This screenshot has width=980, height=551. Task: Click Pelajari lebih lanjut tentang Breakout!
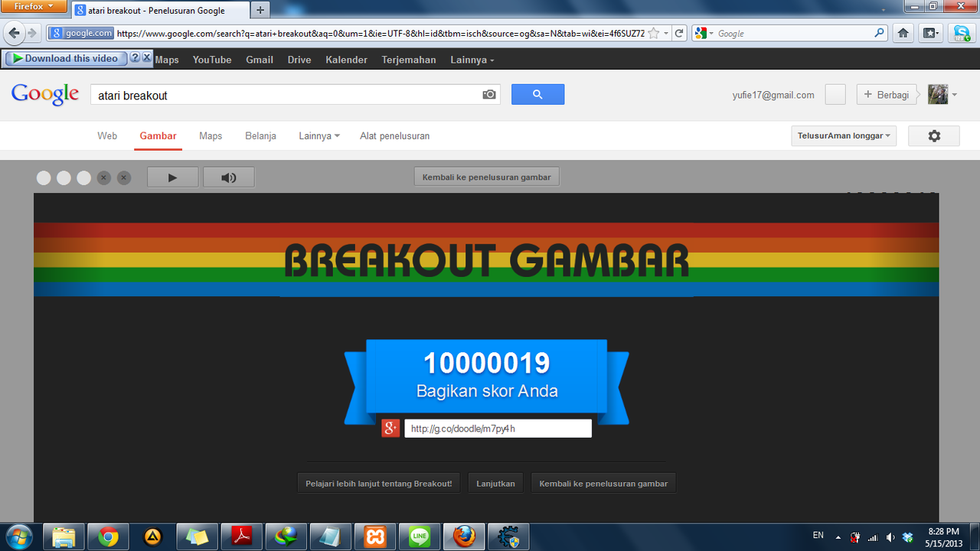[379, 484]
